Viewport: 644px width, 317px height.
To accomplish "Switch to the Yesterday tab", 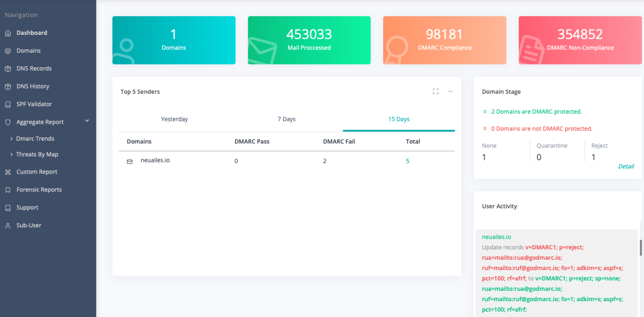I will tap(174, 119).
